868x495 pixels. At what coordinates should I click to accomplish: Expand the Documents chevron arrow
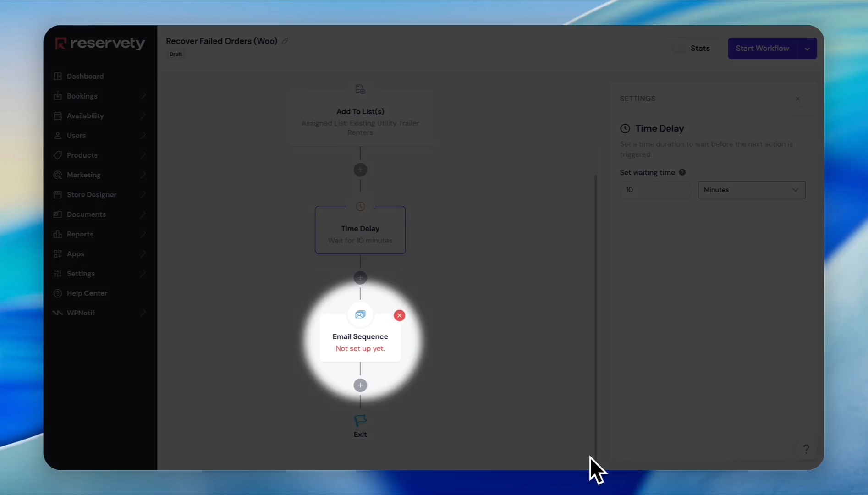[x=143, y=214]
